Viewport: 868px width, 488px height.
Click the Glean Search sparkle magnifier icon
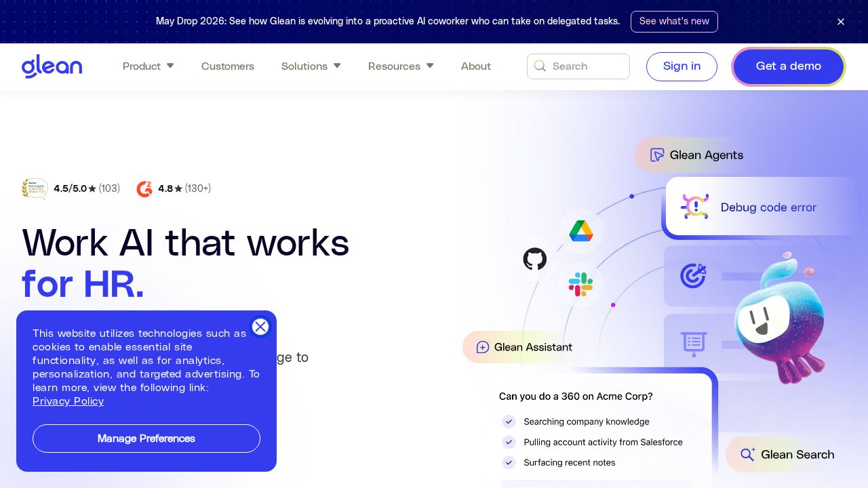(x=747, y=454)
